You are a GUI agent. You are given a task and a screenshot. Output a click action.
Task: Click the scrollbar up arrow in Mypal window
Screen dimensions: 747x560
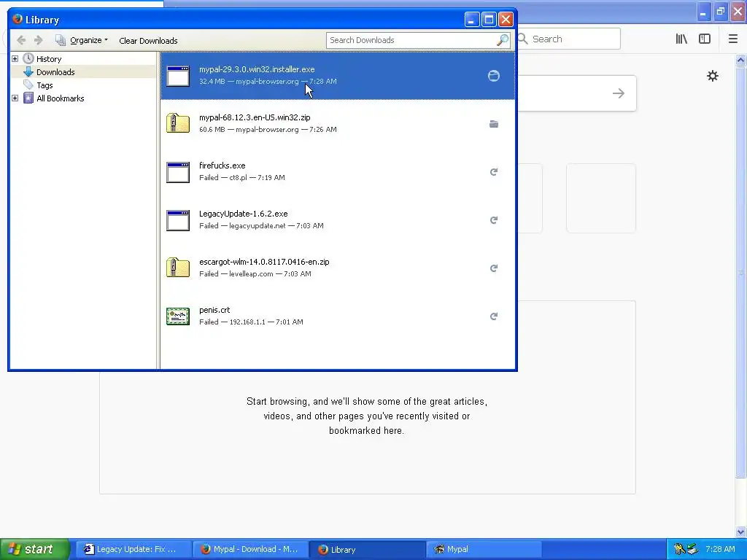[740, 60]
